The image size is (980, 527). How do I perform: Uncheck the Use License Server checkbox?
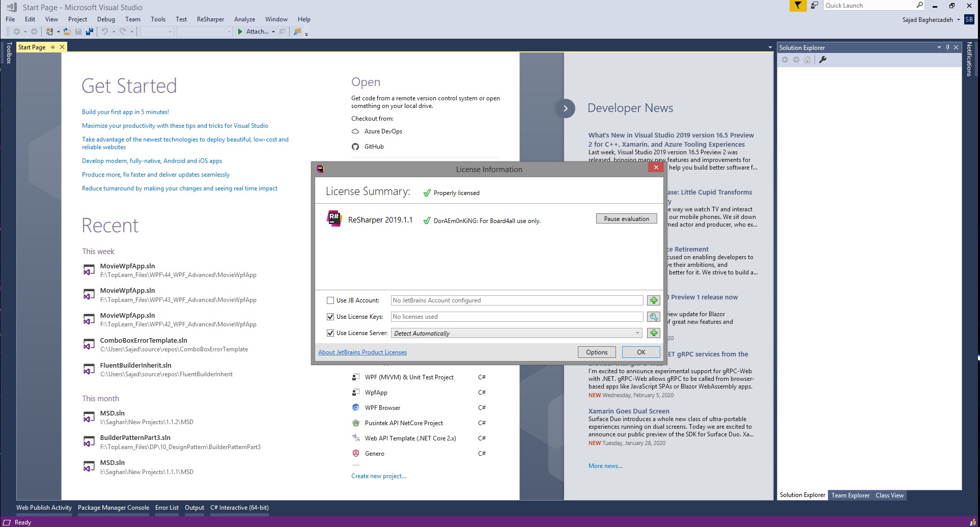[330, 333]
